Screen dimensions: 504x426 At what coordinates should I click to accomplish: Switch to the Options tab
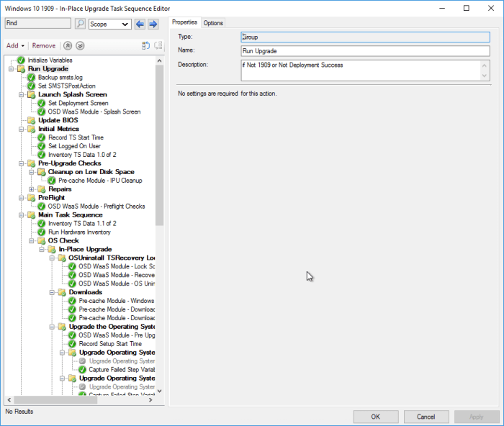click(213, 23)
